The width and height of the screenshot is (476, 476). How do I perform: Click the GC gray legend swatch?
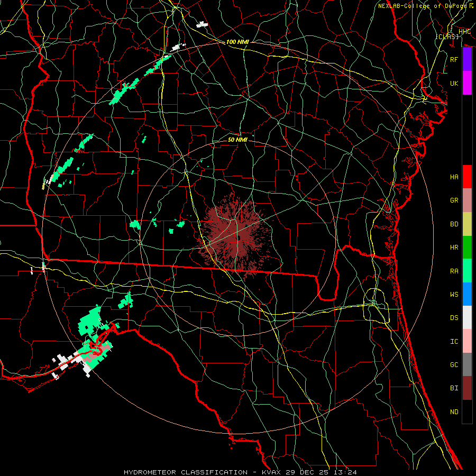(x=467, y=364)
